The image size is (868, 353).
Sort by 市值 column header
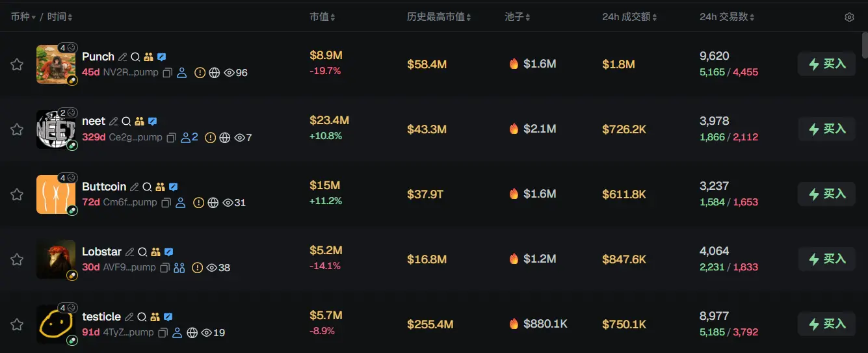322,17
